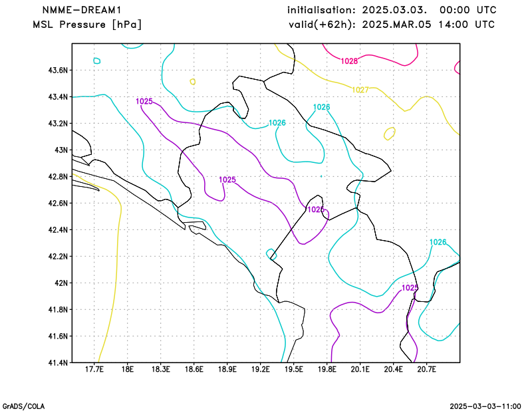Select the 18E longitude tick label
The width and height of the screenshot is (532, 411).
[x=128, y=369]
